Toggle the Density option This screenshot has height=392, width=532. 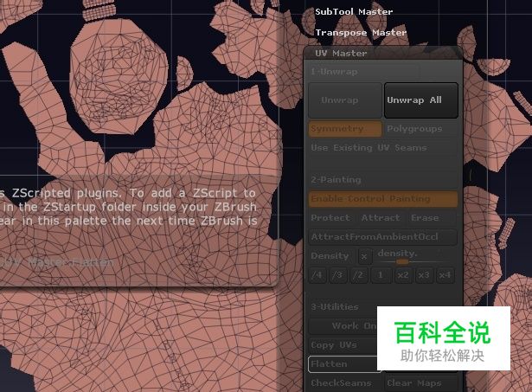tap(330, 256)
